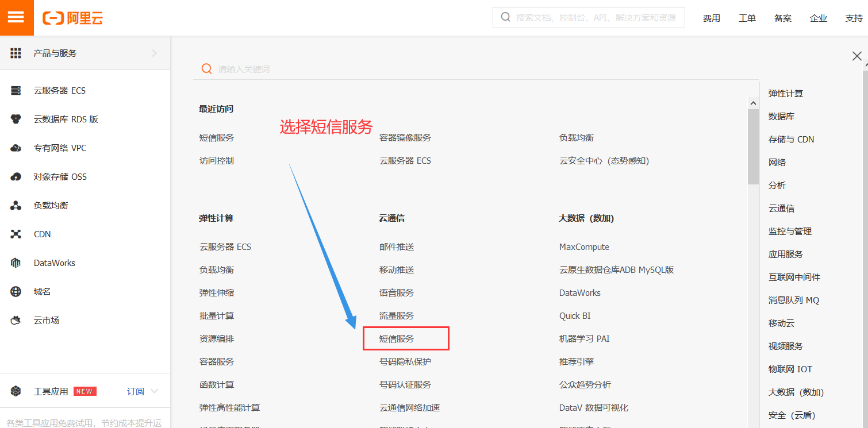Click the CDN icon in sidebar
The width and height of the screenshot is (868, 428).
[16, 234]
